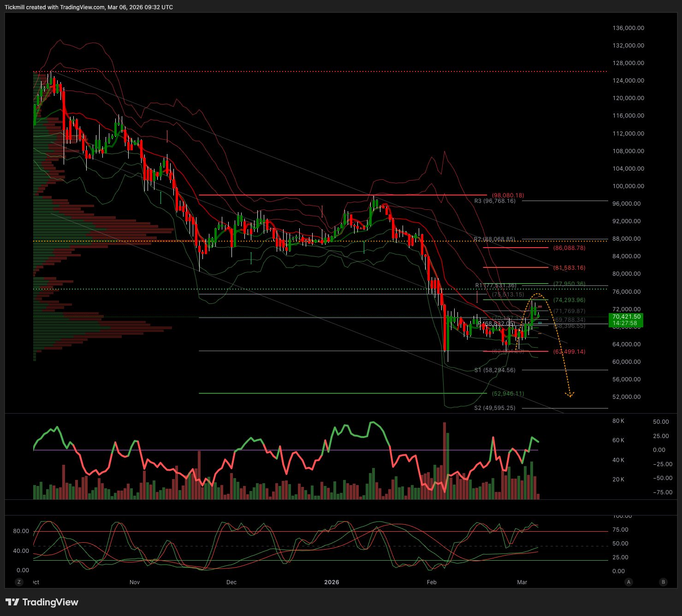Click the green current price label 70,421.50

click(x=626, y=317)
